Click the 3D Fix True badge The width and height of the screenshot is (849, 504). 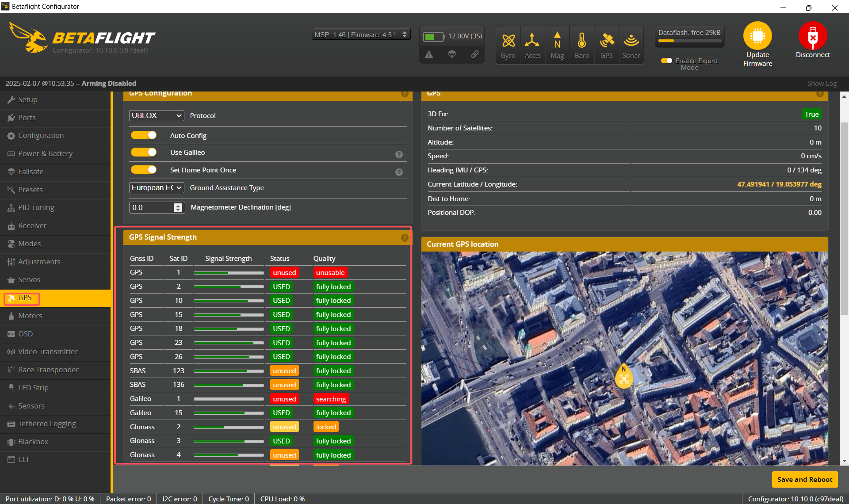811,114
